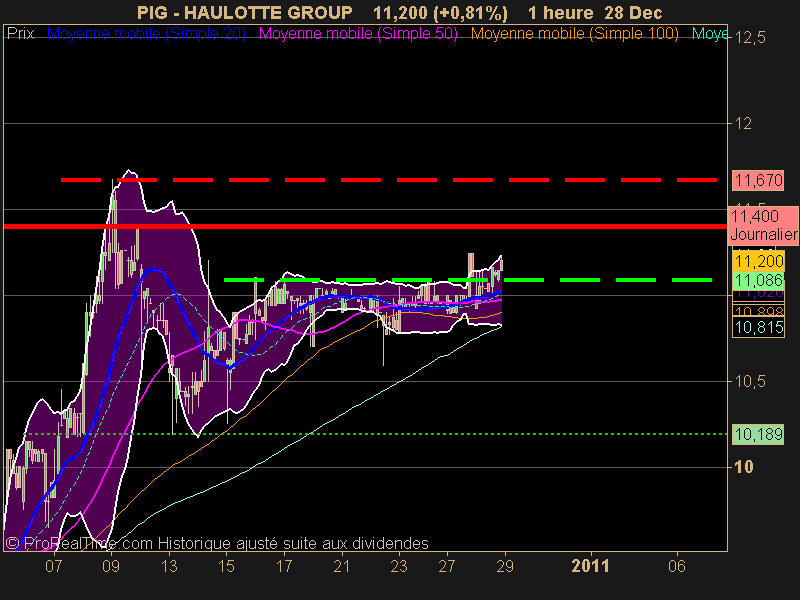
Task: Click the yellow 11,200 current price tag
Action: [x=758, y=261]
